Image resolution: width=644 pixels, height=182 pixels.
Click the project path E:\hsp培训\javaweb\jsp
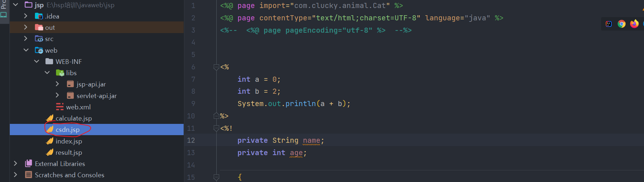[x=80, y=5]
